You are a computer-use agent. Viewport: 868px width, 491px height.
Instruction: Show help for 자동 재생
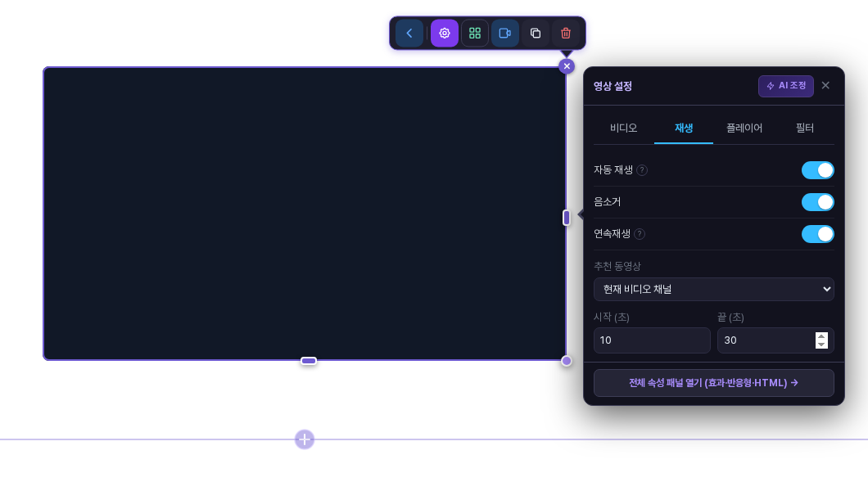(642, 170)
